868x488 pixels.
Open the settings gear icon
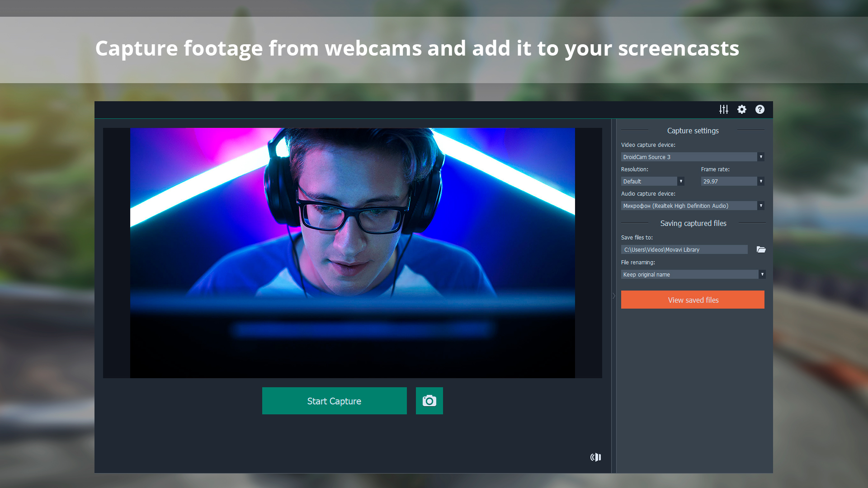[742, 109]
